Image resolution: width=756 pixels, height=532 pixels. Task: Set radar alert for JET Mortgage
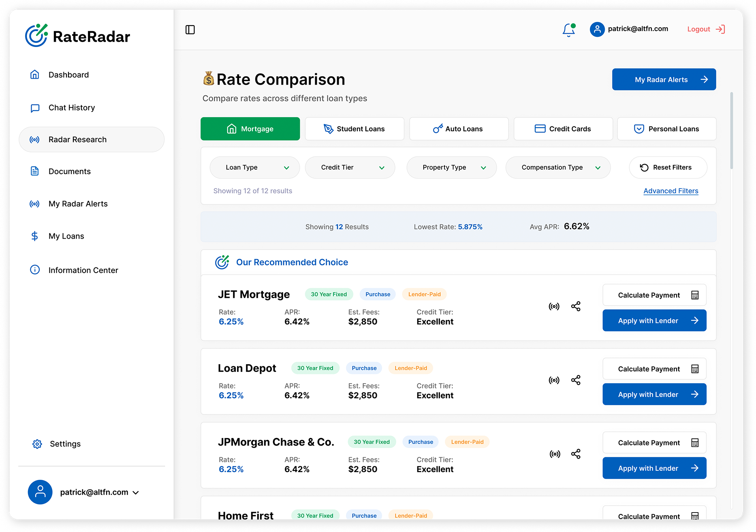(554, 306)
